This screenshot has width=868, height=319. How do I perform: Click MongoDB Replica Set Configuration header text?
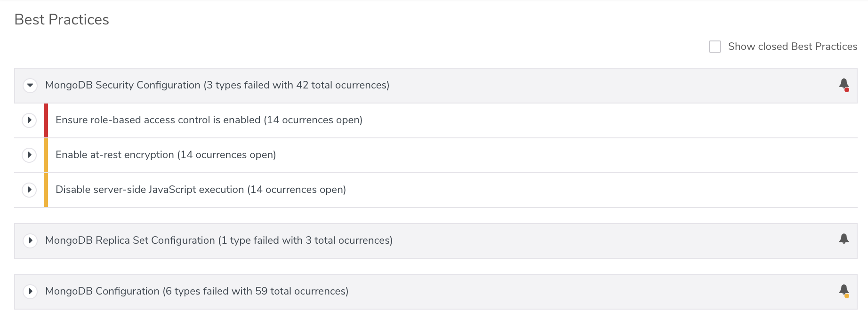[218, 240]
